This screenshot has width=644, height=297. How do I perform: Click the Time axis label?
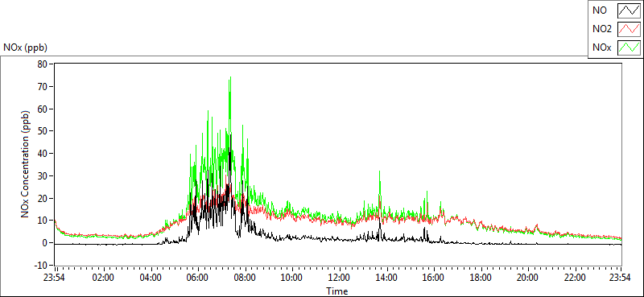pyautogui.click(x=336, y=291)
